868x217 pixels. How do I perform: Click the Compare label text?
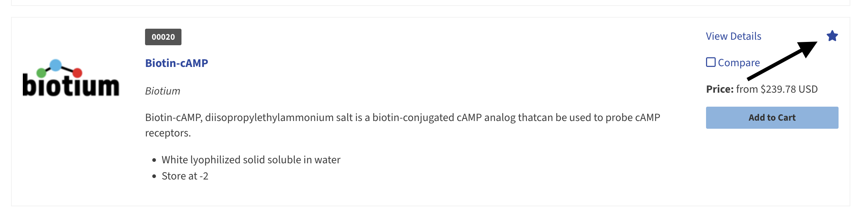pos(739,63)
